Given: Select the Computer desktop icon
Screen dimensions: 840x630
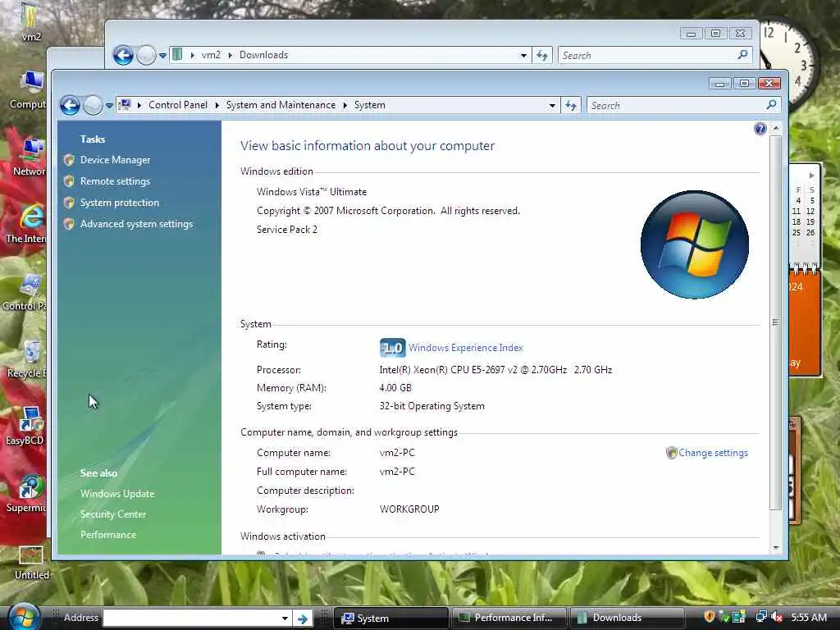Looking at the screenshot, I should point(28,89).
